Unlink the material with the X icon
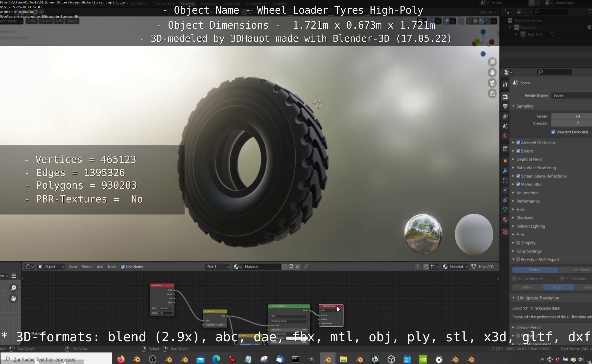 (298, 267)
